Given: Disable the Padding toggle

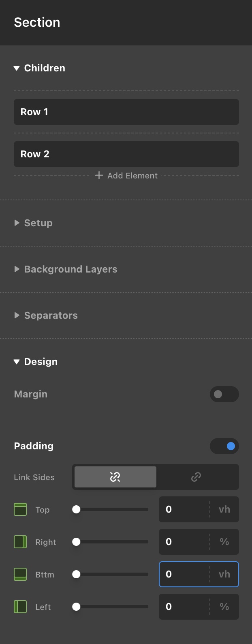Looking at the screenshot, I should (x=224, y=446).
